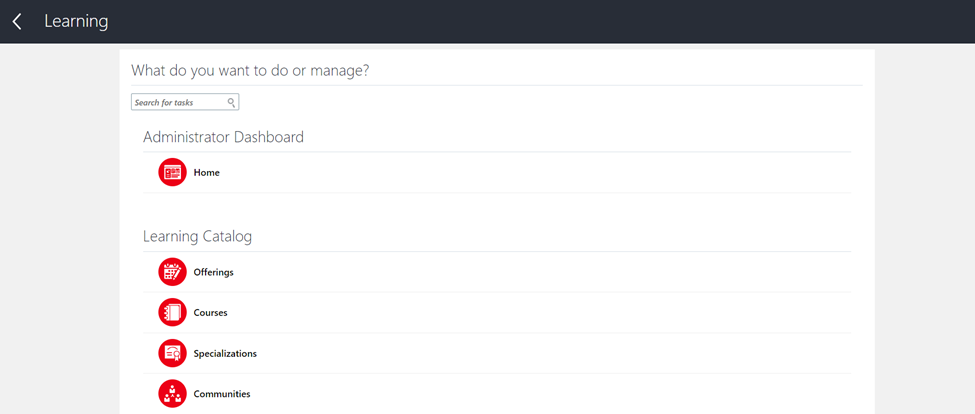Screen dimensions: 975x414
Task: Open the Home dashboard red icon
Action: [172, 172]
